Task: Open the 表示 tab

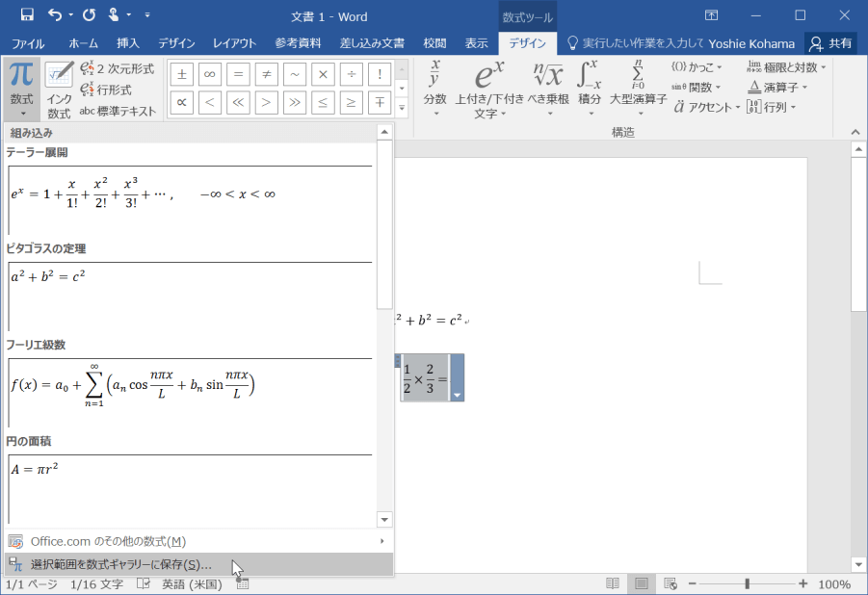Action: (x=476, y=43)
